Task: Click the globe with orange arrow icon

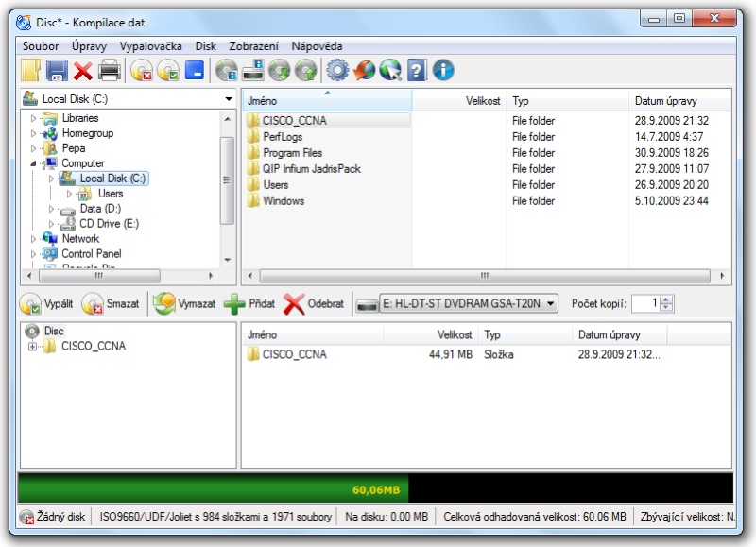Action: (364, 70)
